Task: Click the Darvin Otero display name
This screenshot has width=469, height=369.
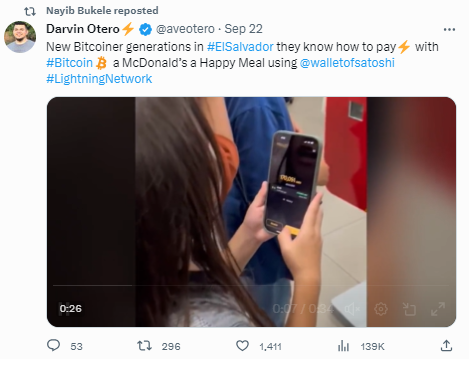Action: (x=83, y=29)
